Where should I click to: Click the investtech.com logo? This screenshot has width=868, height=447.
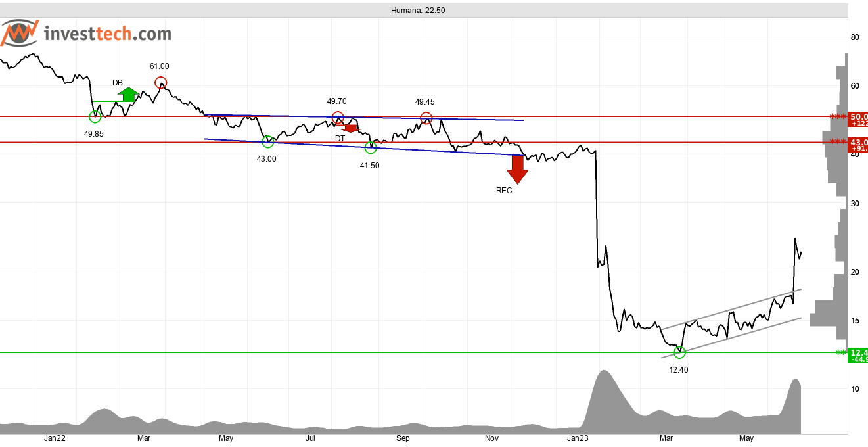coord(87,33)
